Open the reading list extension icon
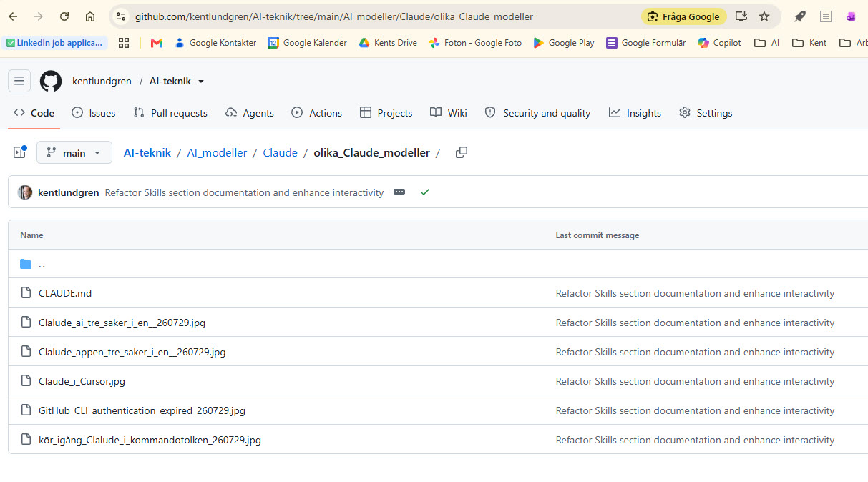Viewport: 868px width, 482px height. tap(826, 16)
